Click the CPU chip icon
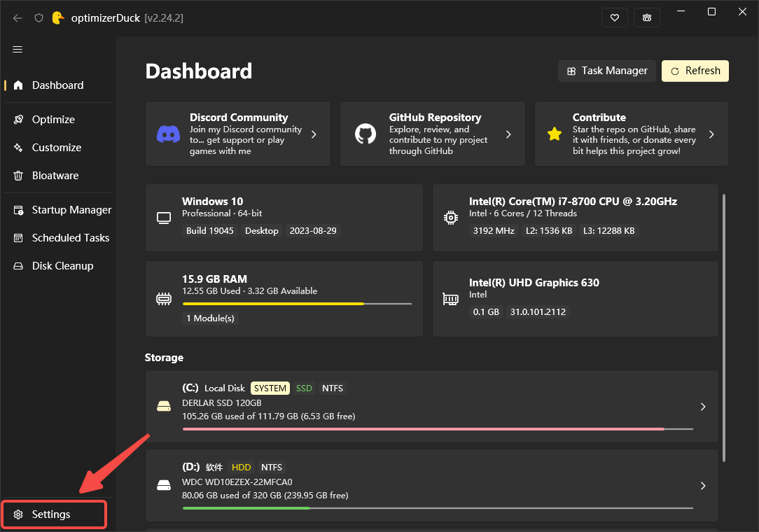This screenshot has width=759, height=532. (x=451, y=218)
